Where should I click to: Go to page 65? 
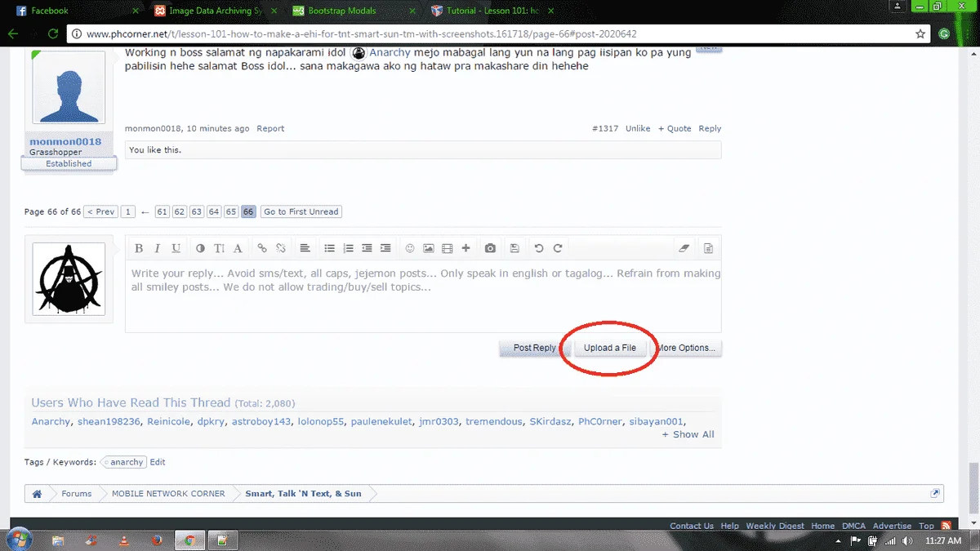point(231,211)
